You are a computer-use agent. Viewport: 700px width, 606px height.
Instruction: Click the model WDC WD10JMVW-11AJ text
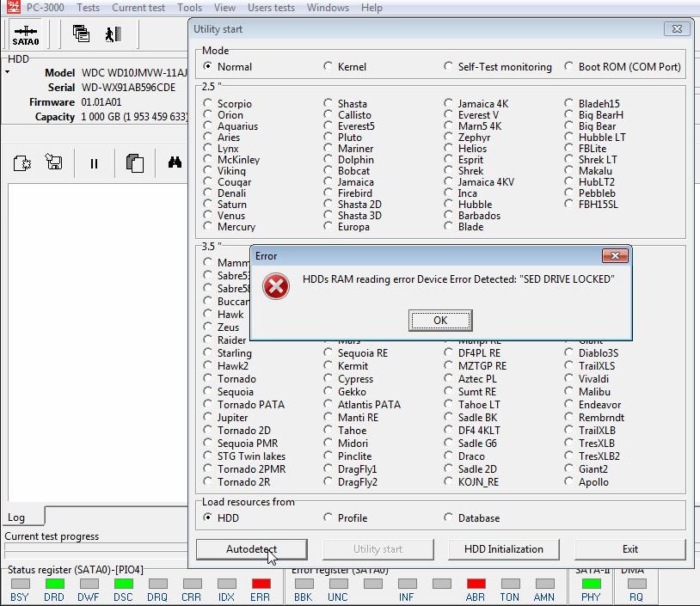point(134,73)
